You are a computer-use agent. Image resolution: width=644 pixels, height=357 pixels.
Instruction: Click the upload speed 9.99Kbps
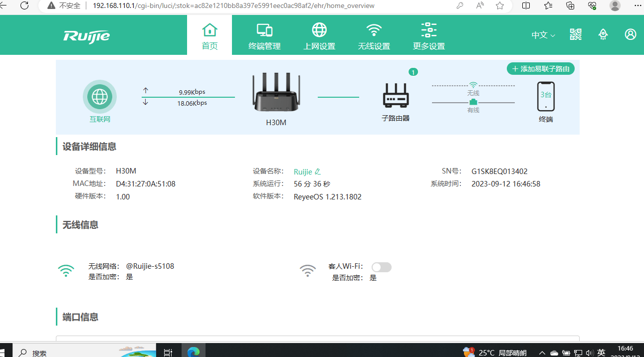click(192, 92)
